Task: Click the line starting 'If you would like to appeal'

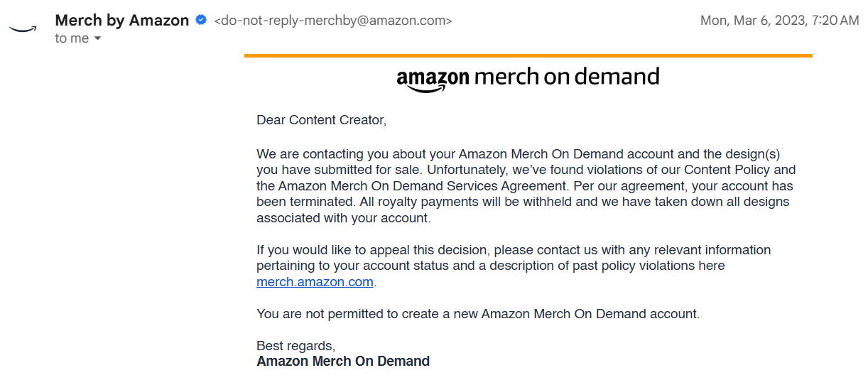Action: 513,250
